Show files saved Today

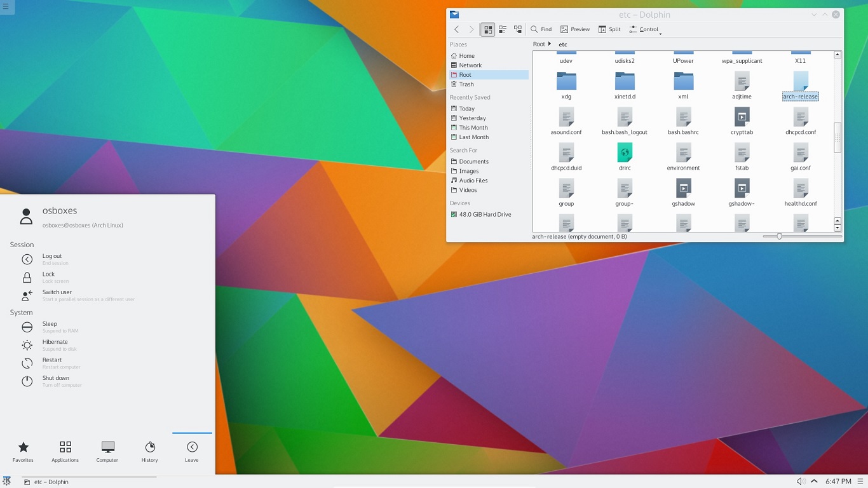[x=489, y=109]
